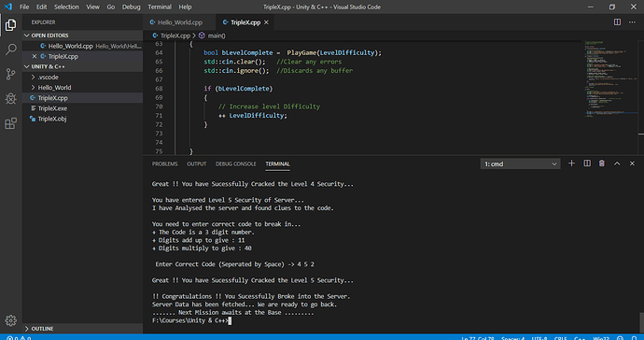Click the Ln, Col cursor position status
This screenshot has width=644, height=340.
pyautogui.click(x=478, y=338)
